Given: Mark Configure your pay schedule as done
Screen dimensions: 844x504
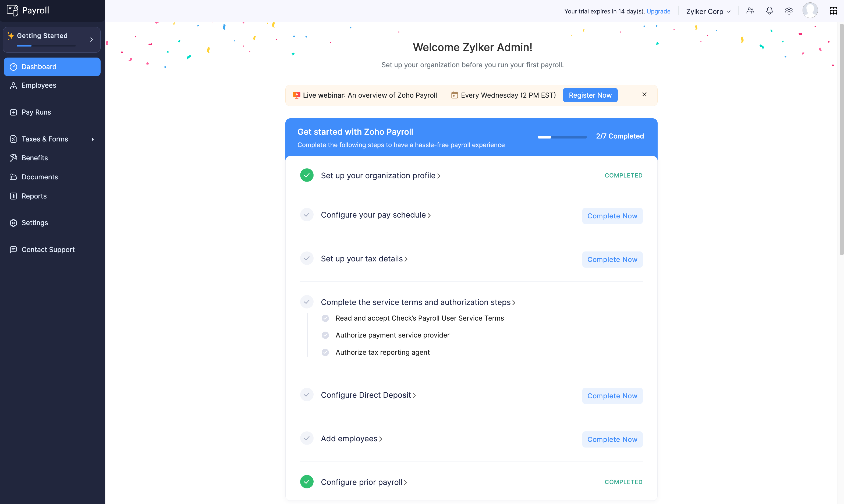Looking at the screenshot, I should point(307,215).
